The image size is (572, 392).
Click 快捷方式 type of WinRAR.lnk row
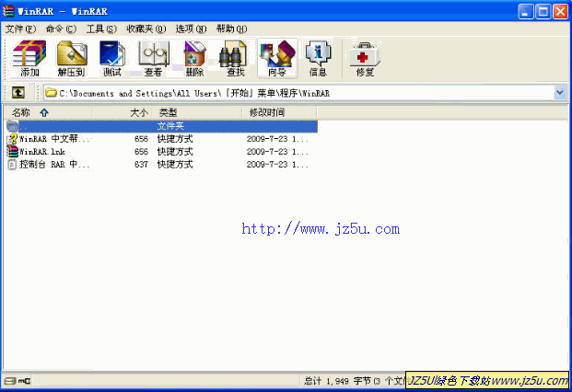[x=175, y=152]
